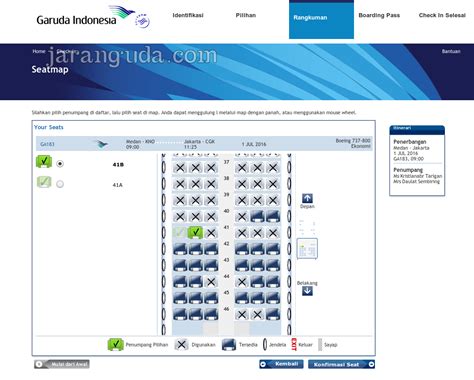Click the Konfirmasi Seat button
The image size is (474, 380).
(x=341, y=364)
